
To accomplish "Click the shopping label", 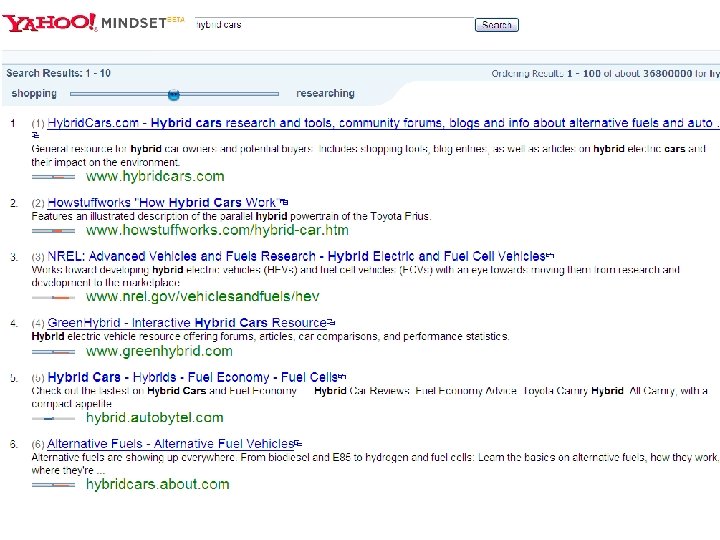I will tap(34, 94).
